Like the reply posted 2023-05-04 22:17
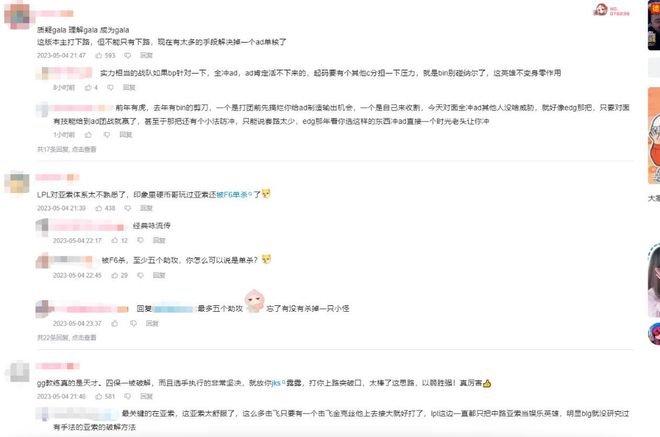 click(x=120, y=240)
